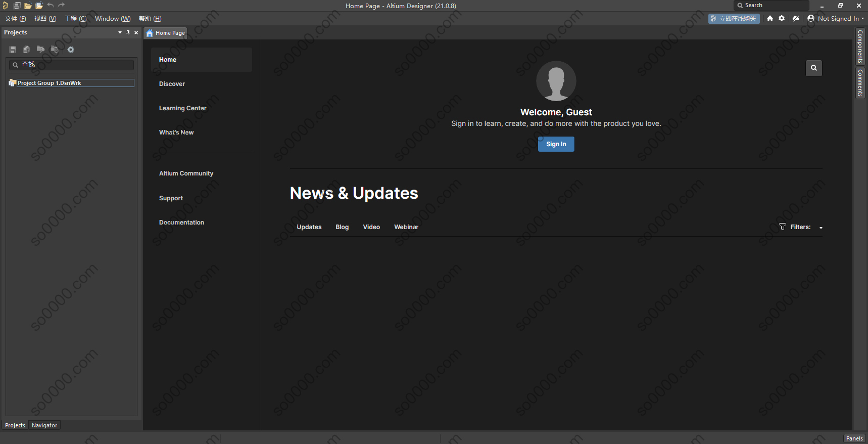Click the user account avatar icon
This screenshot has height=444, width=868.
[811, 18]
